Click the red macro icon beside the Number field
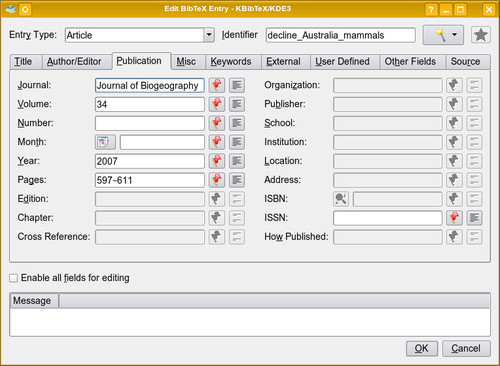 (x=217, y=123)
